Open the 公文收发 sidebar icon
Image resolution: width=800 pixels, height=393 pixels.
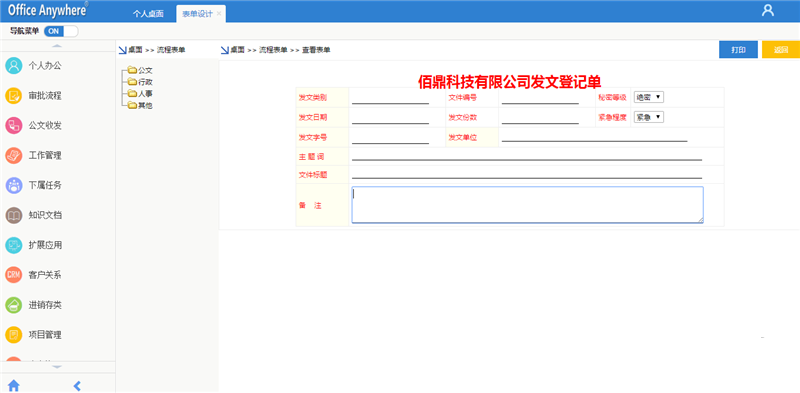pyautogui.click(x=14, y=126)
